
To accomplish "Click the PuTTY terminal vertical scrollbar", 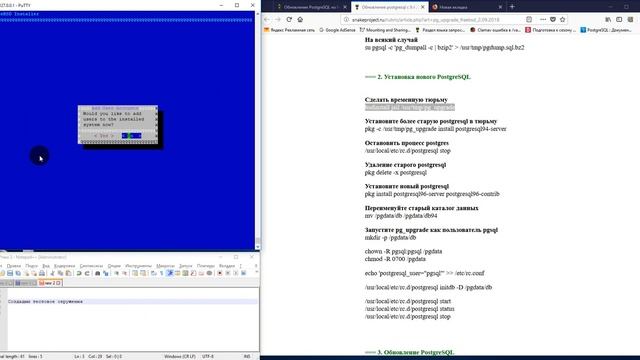I will pyautogui.click(x=258, y=131).
